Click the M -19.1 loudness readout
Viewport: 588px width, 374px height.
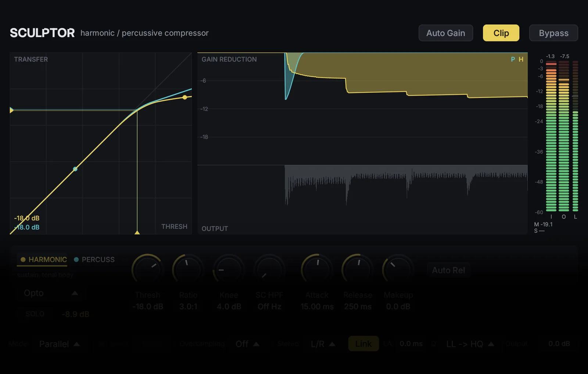[543, 224]
